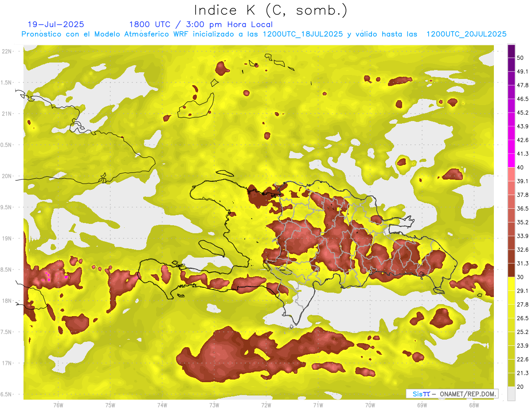532x411 pixels.
Task: Click the "Indice K (C, somb.)" map title
Action: click(x=270, y=11)
